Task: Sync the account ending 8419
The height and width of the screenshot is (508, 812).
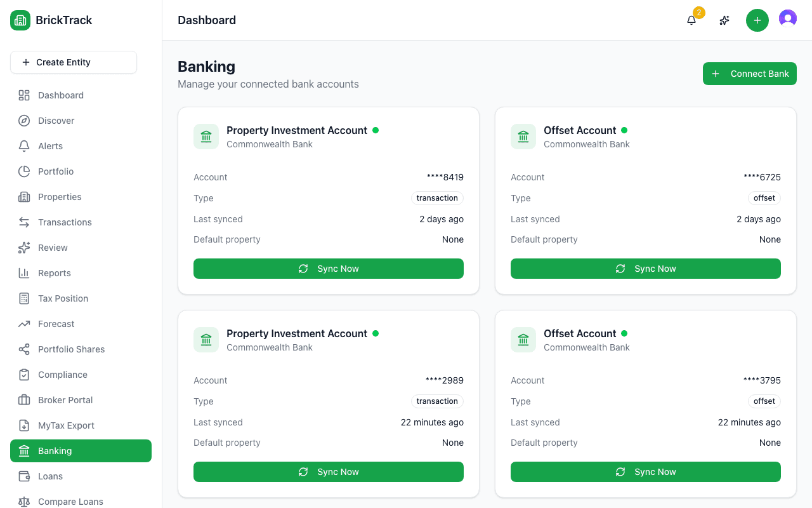Action: coord(328,269)
